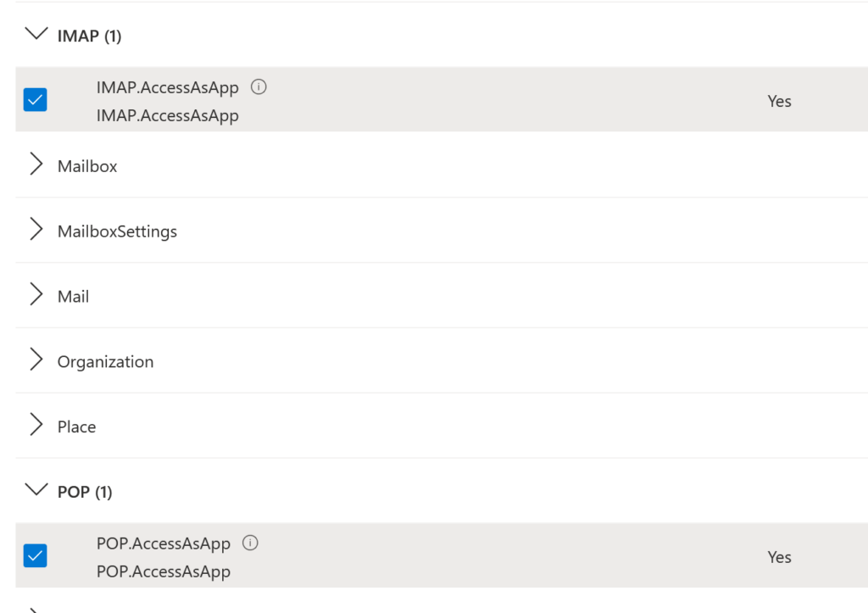Expand the Mailbox group arrow
Screen dimensions: 868x613
pyautogui.click(x=36, y=165)
